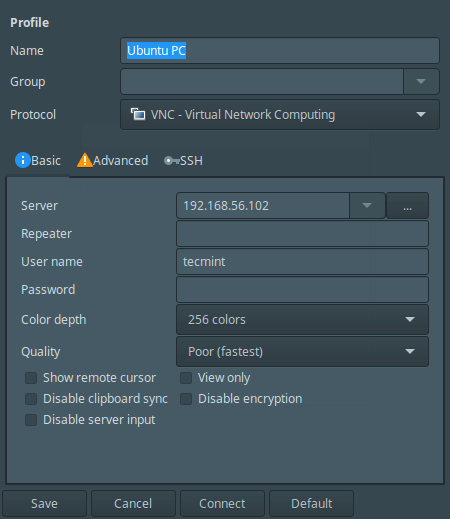Viewport: 450px width, 519px height.
Task: Click the Name label
Action: (27, 51)
